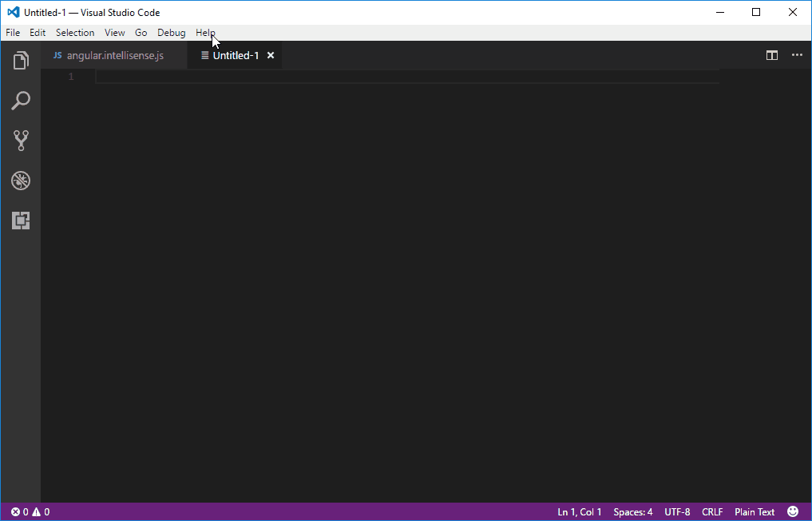Screen dimensions: 812x521
Task: Open the Explorer view in activity bar
Action: pyautogui.click(x=20, y=61)
